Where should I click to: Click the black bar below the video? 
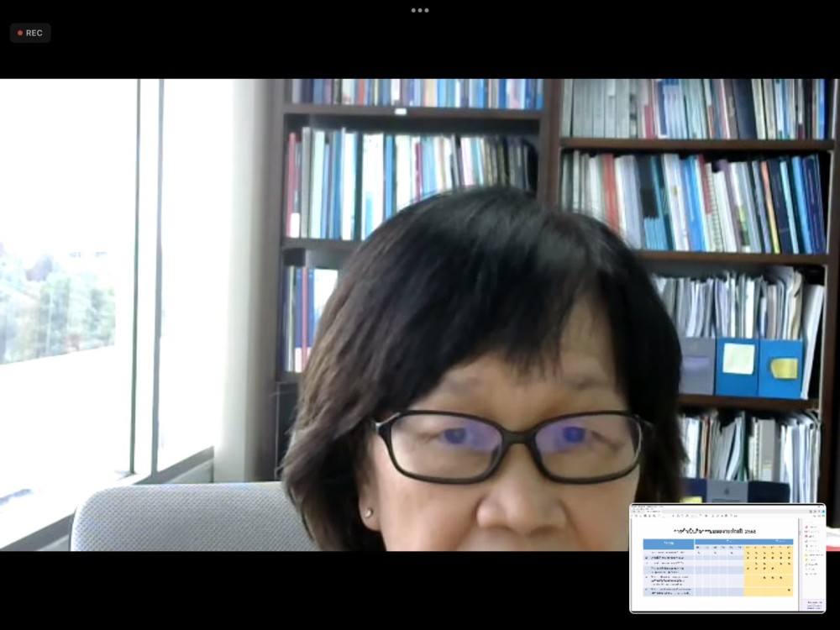(x=336, y=588)
